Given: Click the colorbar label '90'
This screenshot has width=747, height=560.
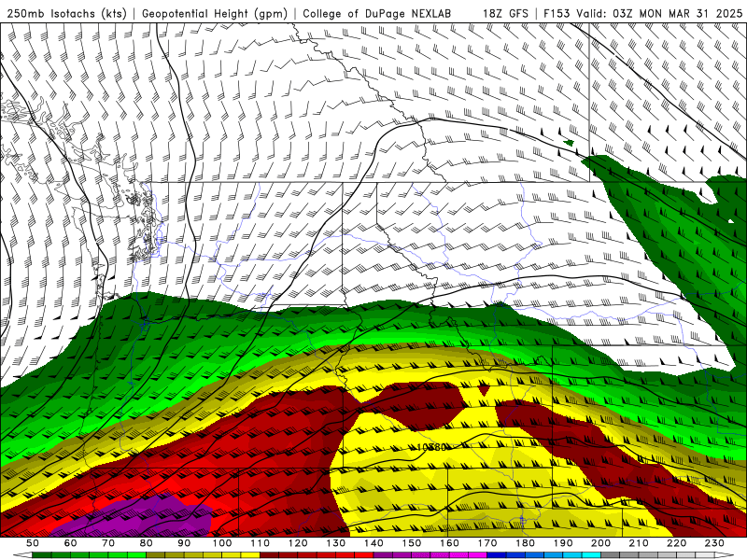Looking at the screenshot, I should click(x=184, y=543).
